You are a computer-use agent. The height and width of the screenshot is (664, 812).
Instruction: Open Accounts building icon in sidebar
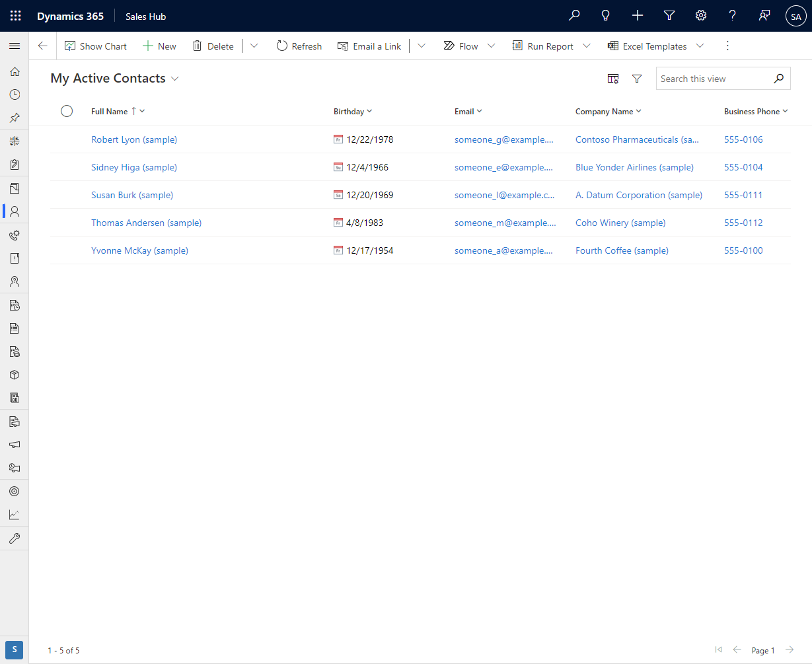15,188
